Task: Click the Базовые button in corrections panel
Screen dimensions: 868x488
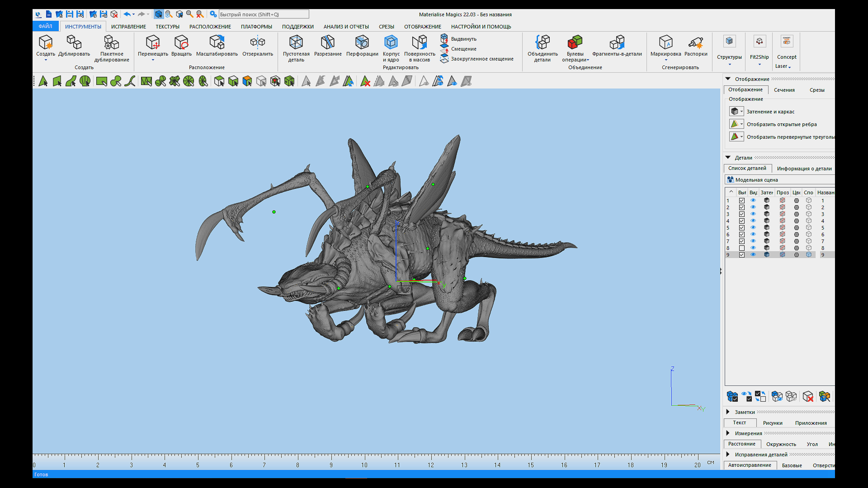Action: coord(791,465)
